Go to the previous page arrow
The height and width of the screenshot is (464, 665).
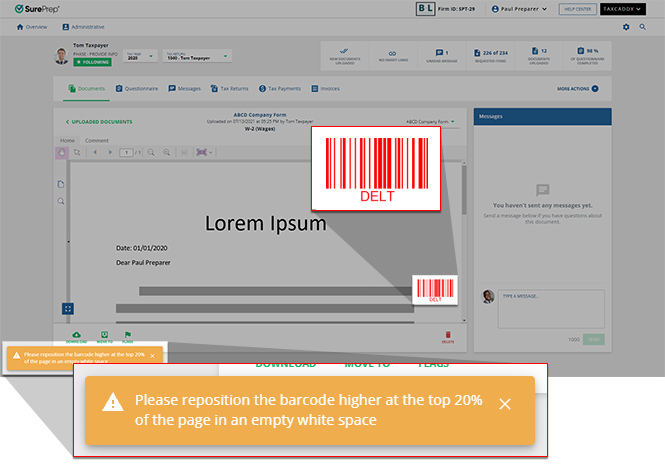tap(95, 152)
